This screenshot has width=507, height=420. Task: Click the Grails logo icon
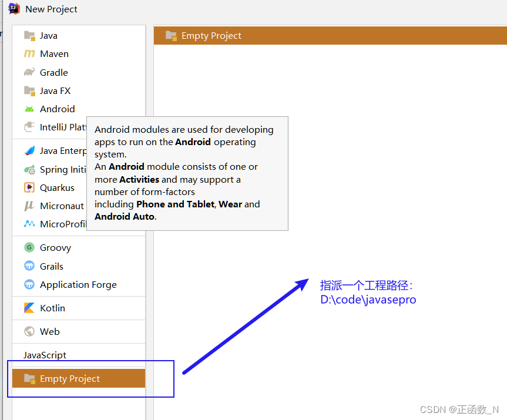(x=29, y=266)
